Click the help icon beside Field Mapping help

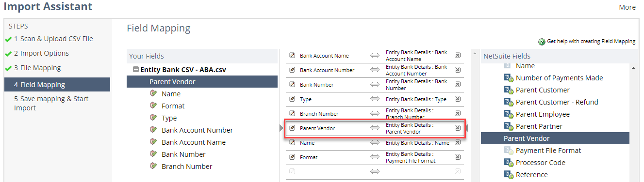click(542, 42)
